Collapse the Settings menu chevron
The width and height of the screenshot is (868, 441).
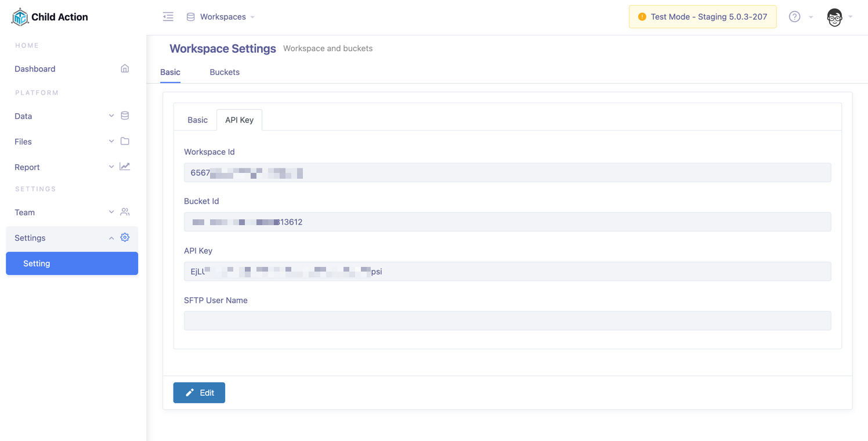tap(111, 238)
